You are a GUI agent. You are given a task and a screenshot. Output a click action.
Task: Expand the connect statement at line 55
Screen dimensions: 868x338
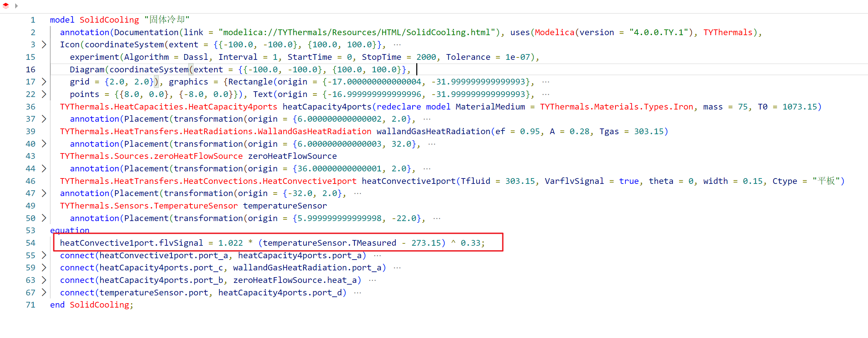coord(44,255)
